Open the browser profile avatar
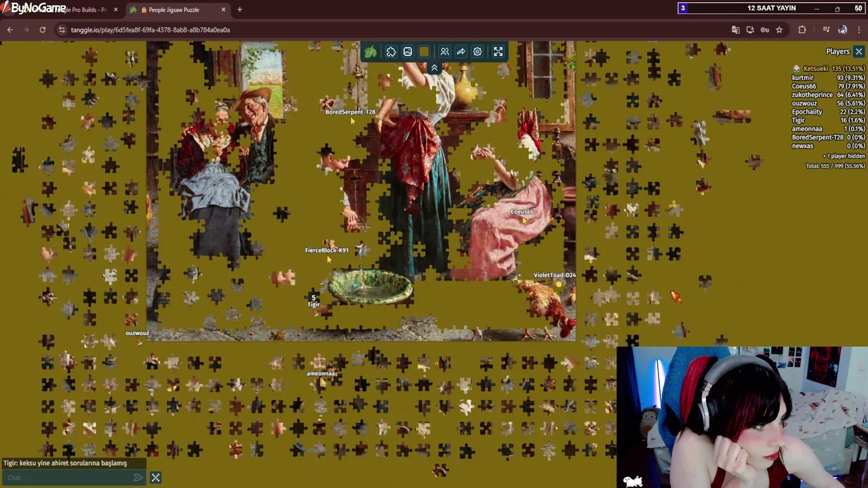This screenshot has width=868, height=488. (842, 30)
